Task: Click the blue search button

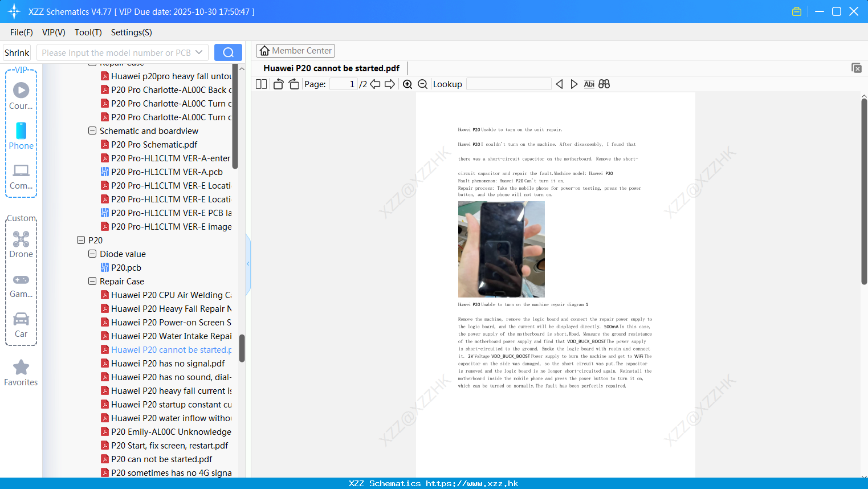Action: pyautogui.click(x=228, y=52)
